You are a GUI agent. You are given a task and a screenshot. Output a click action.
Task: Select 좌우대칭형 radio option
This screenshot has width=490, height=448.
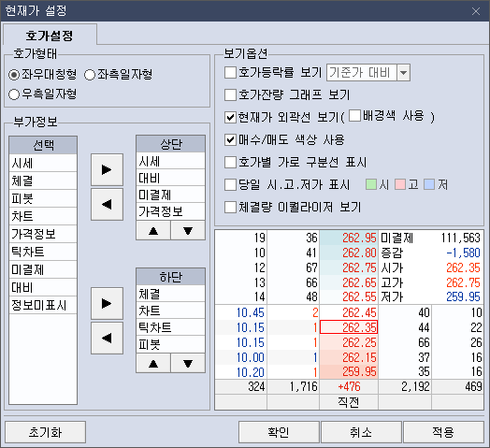42,75
